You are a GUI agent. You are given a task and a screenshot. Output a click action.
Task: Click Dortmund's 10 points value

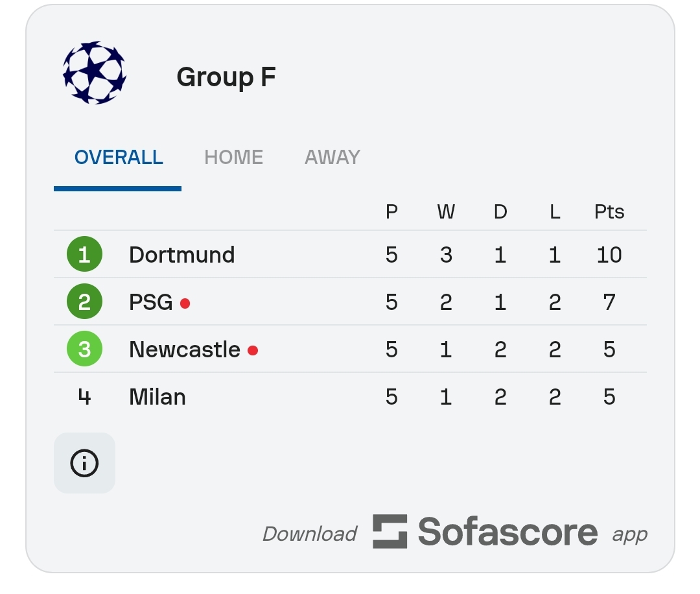(x=609, y=255)
